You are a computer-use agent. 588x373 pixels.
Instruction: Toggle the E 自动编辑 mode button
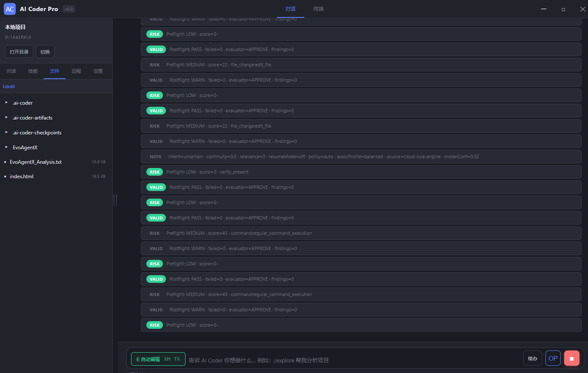tap(158, 359)
